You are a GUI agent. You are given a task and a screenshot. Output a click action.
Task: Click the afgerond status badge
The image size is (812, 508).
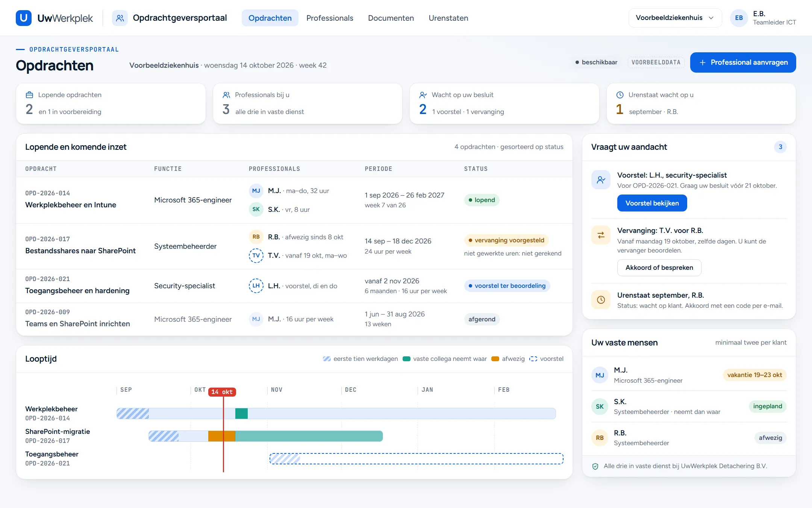[x=482, y=319]
